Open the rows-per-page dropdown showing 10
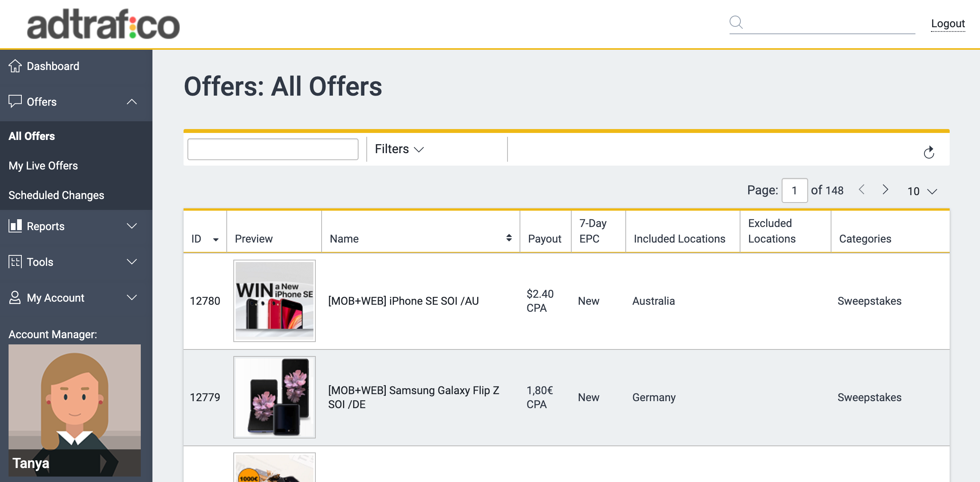980x482 pixels. (922, 191)
